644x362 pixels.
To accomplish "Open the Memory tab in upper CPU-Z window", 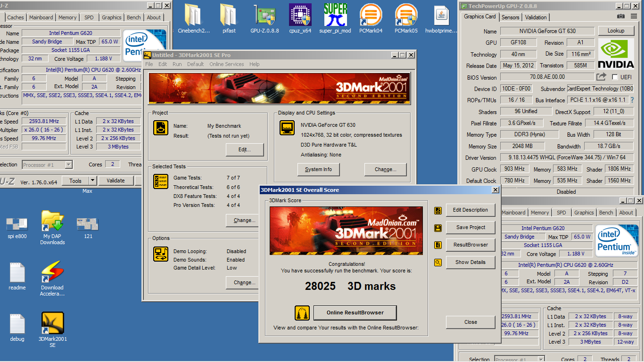I will (67, 17).
